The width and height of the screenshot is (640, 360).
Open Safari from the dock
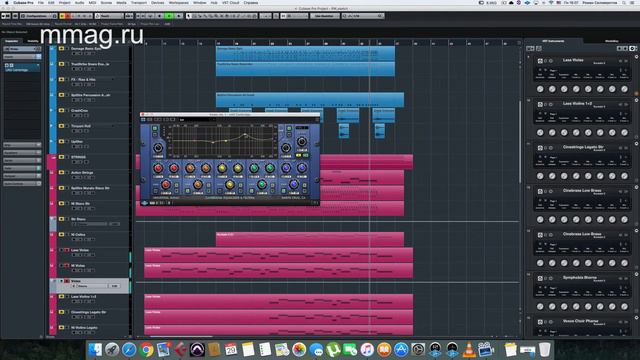click(x=129, y=350)
